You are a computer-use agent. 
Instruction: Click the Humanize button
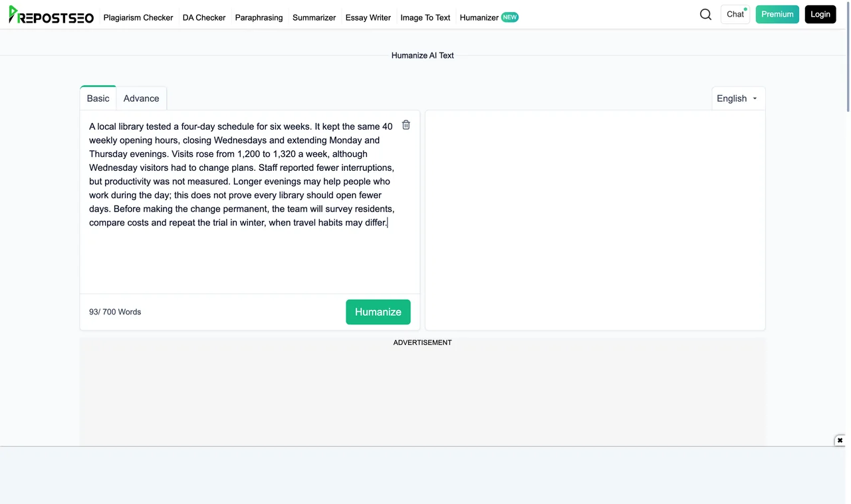(378, 312)
